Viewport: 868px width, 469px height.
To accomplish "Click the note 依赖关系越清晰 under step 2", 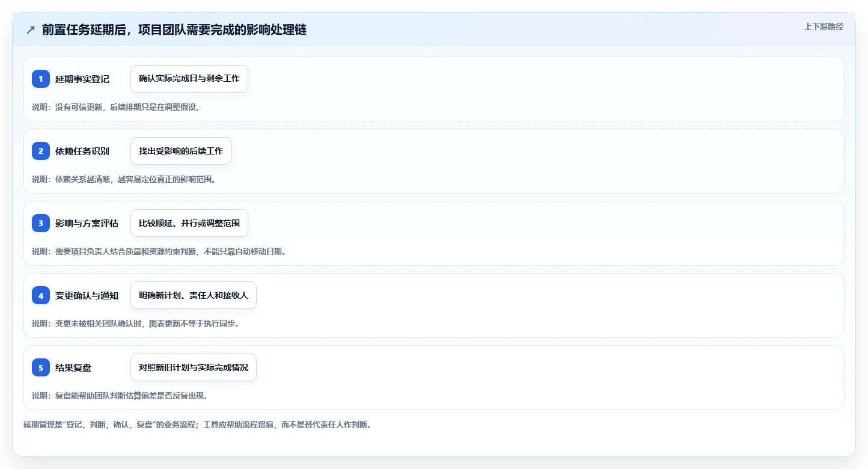I will pos(124,179).
